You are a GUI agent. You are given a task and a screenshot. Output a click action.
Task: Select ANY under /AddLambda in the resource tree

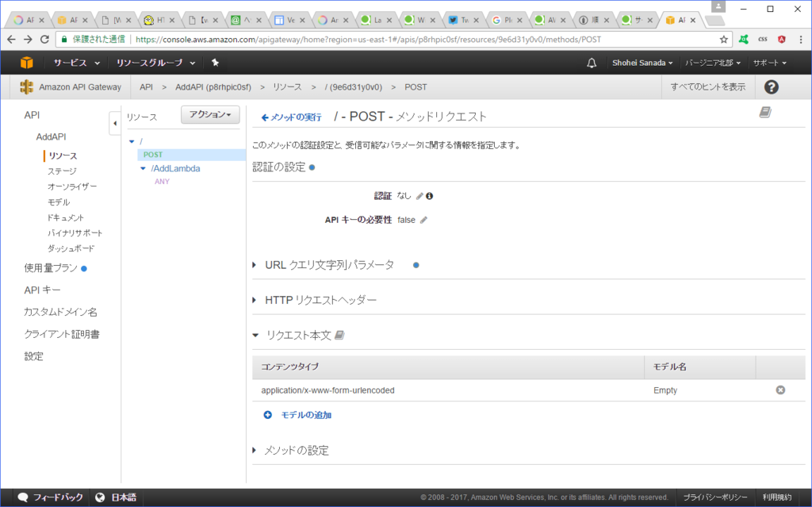click(162, 182)
